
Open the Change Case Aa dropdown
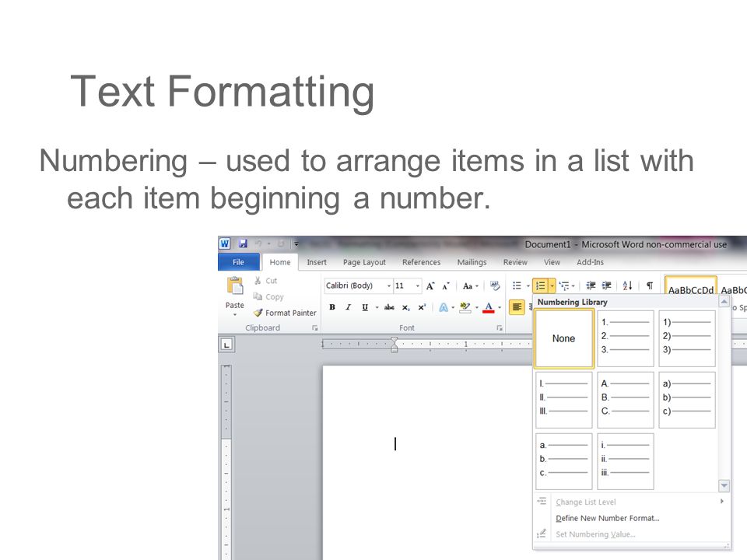(x=470, y=285)
